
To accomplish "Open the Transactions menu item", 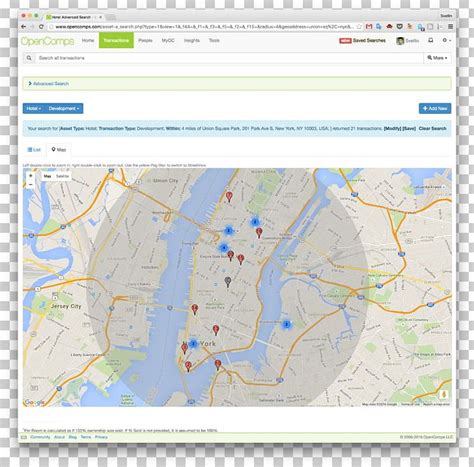I will click(x=116, y=40).
